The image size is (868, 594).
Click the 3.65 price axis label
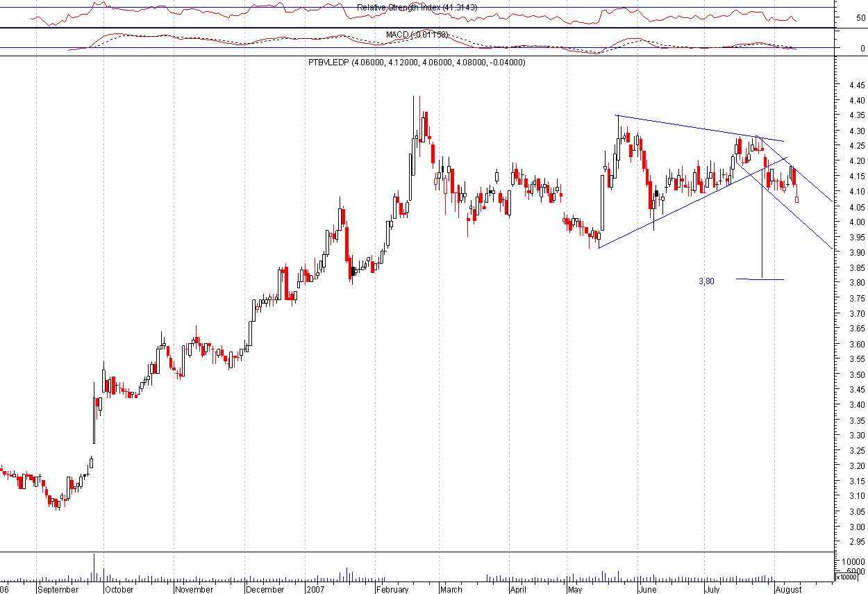pos(857,329)
